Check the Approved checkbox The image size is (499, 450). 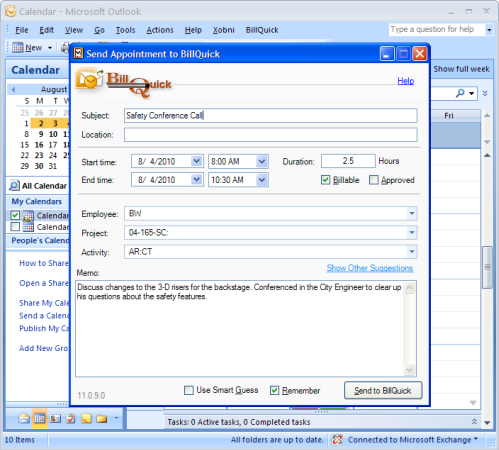tap(374, 180)
